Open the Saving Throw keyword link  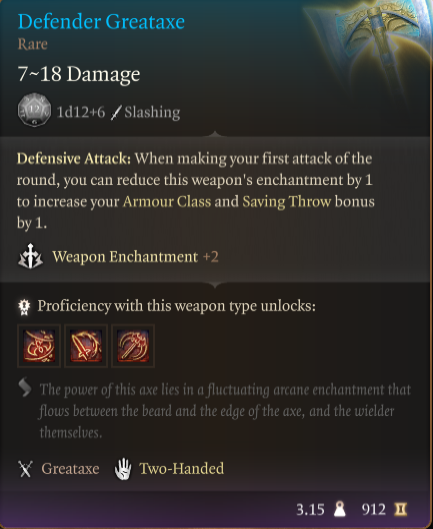(287, 201)
